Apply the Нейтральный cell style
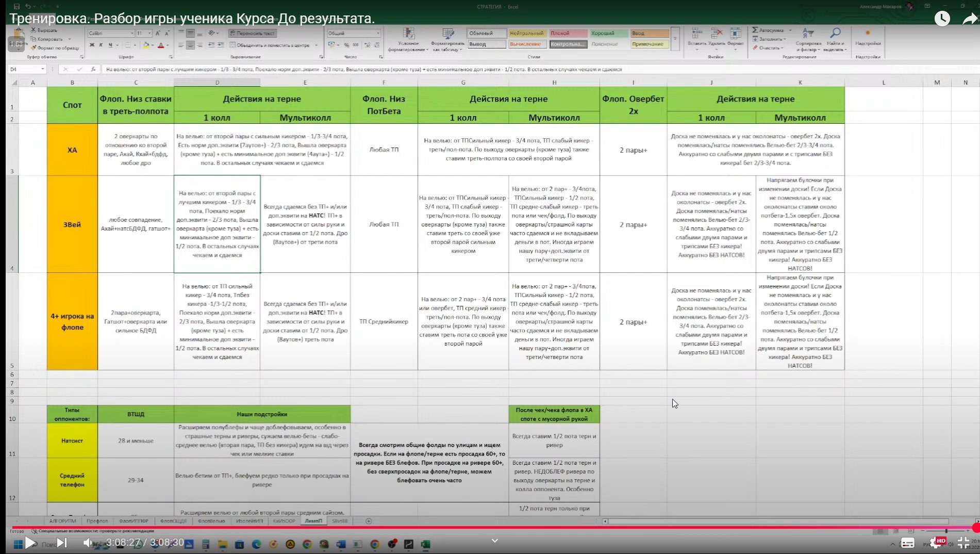This screenshot has height=554, width=980. tap(527, 33)
